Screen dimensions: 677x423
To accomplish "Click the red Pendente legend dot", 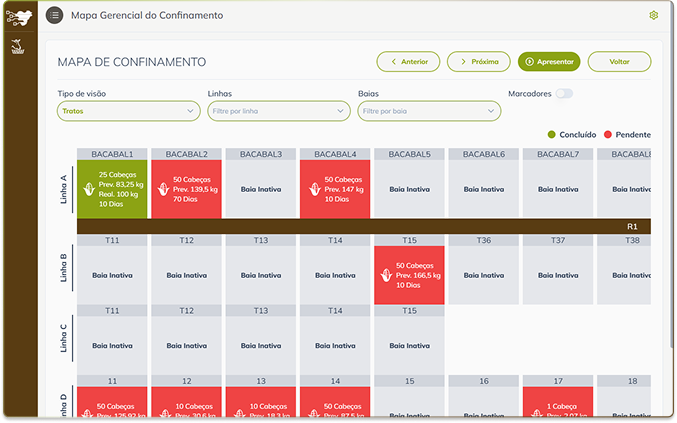I will (x=607, y=135).
